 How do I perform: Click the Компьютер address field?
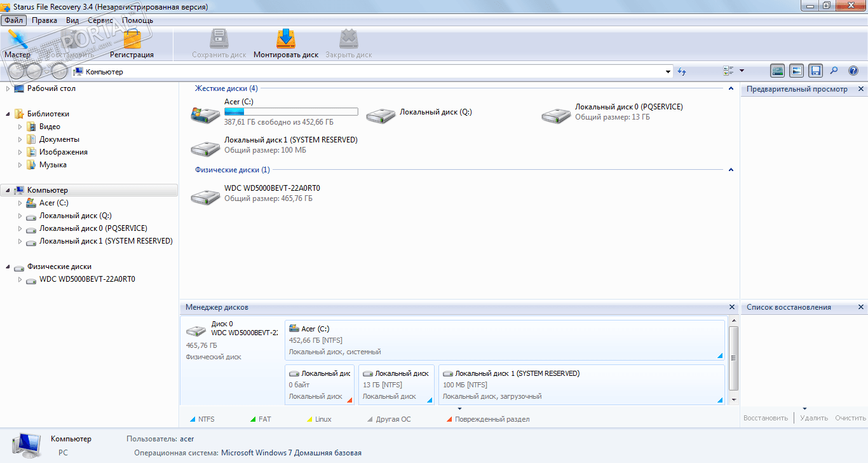tap(372, 72)
